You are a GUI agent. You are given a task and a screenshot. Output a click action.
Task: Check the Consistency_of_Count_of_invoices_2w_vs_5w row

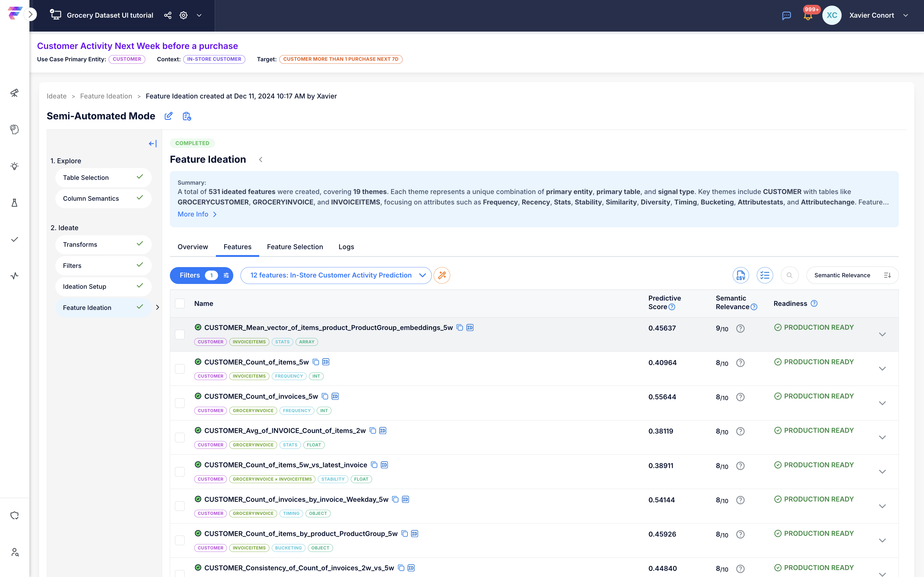180,573
